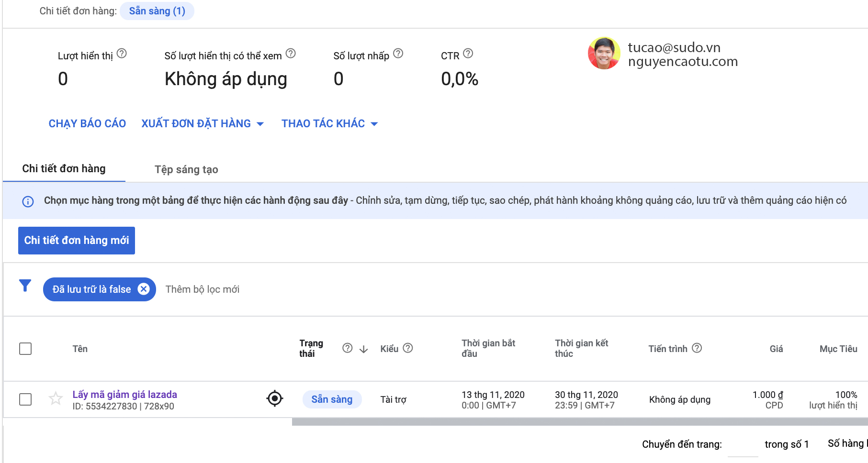Click the Thêm bộ lọc mới filter field
This screenshot has width=868, height=463.
click(203, 289)
